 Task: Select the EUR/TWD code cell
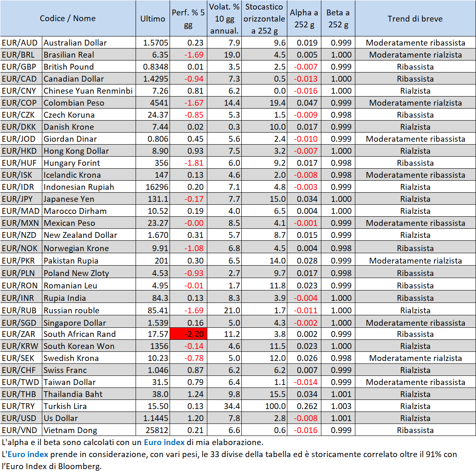tap(21, 382)
